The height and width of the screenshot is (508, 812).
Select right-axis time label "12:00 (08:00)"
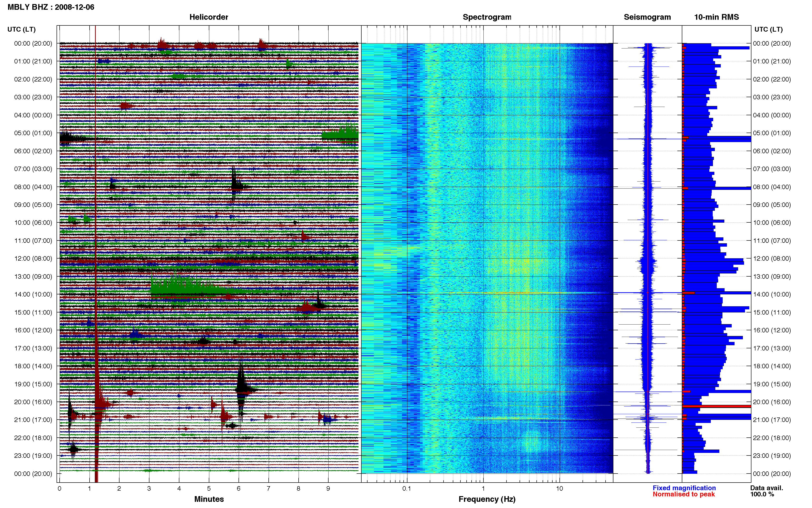(x=772, y=258)
